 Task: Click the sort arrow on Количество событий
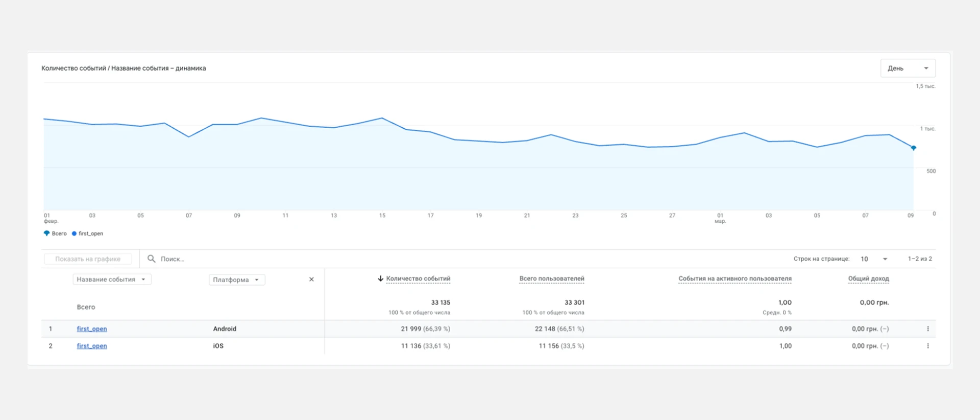click(380, 278)
